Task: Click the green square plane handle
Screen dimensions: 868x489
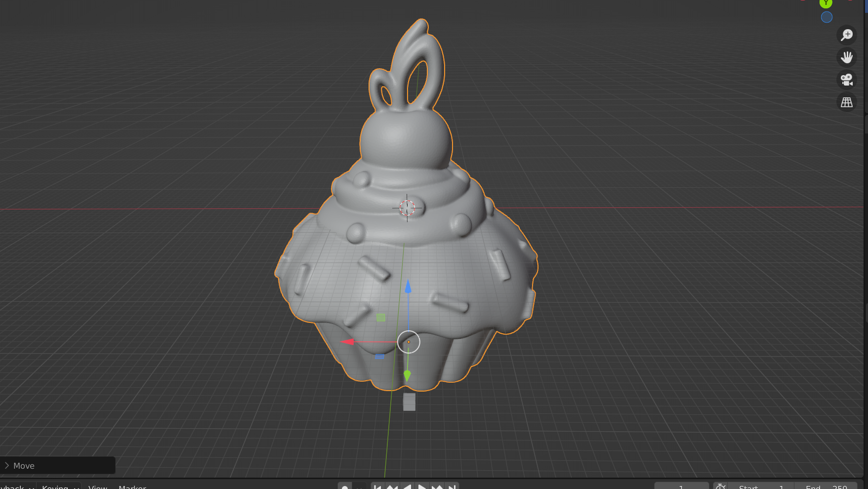Action: point(381,317)
